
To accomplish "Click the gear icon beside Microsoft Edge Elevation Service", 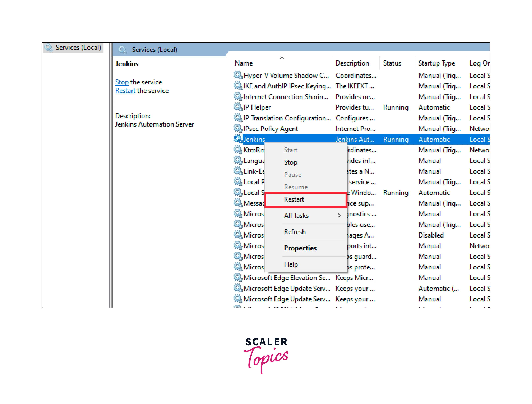I will (x=238, y=277).
